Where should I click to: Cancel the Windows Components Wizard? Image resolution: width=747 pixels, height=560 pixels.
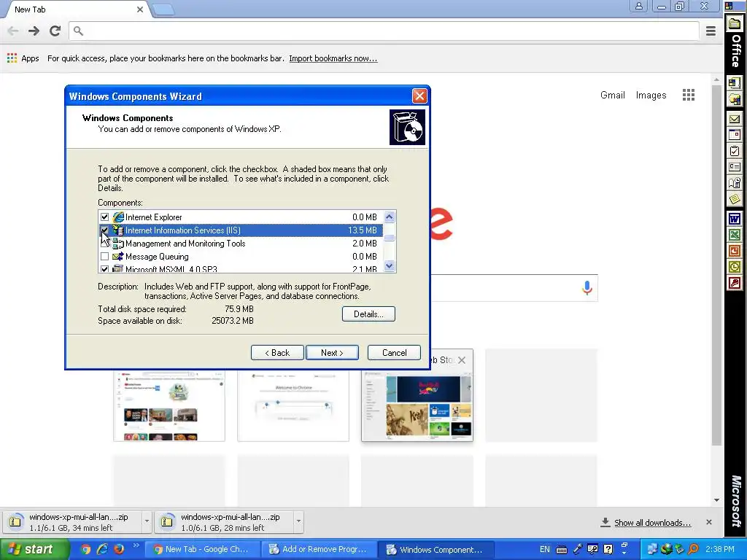pyautogui.click(x=394, y=353)
